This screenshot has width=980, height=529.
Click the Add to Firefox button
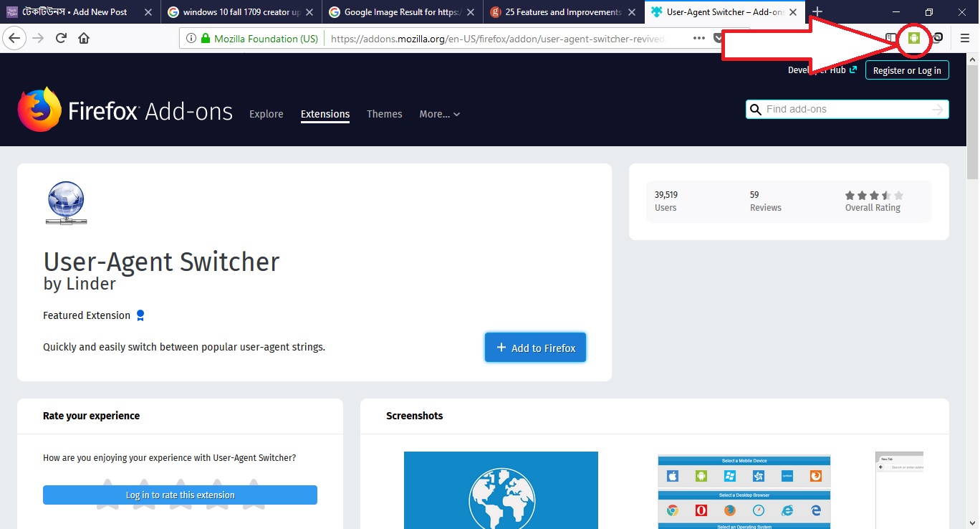click(x=535, y=348)
